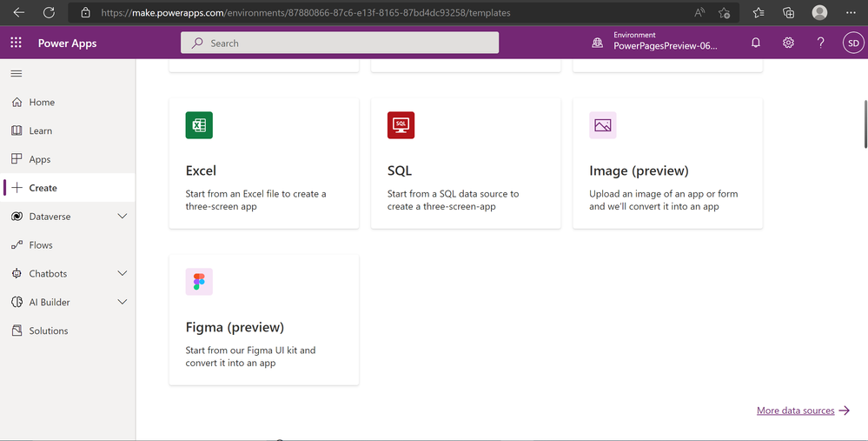Open Apps in the sidebar

pos(68,159)
